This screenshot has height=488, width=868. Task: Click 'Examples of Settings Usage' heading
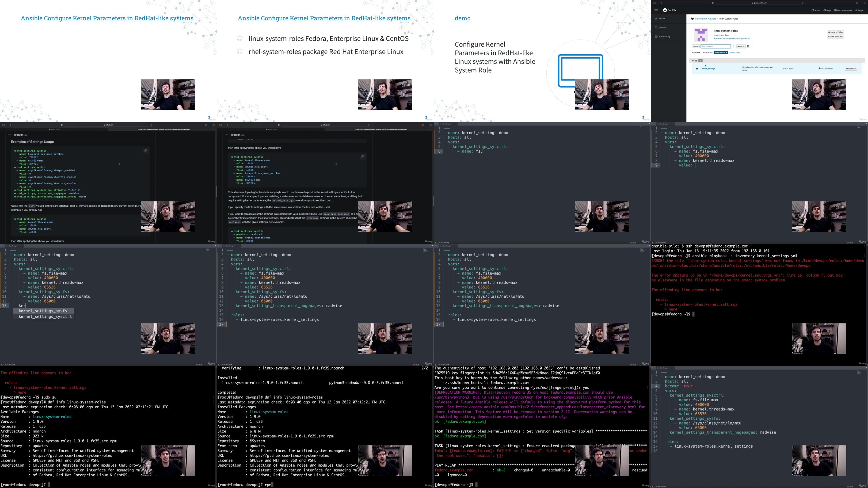pos(32,142)
